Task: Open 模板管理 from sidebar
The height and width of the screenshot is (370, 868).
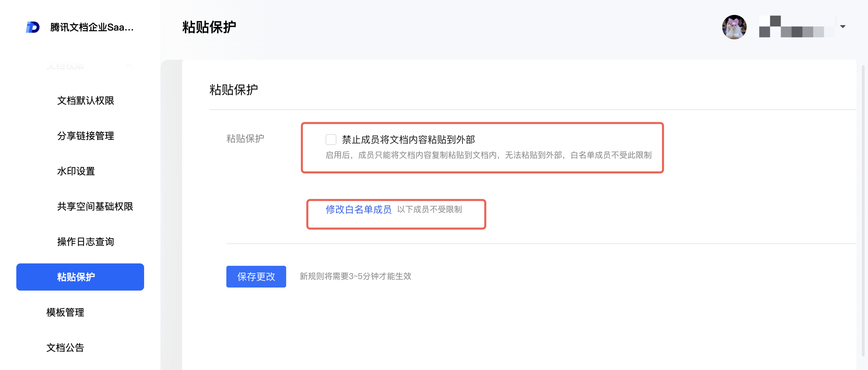Action: click(x=65, y=312)
